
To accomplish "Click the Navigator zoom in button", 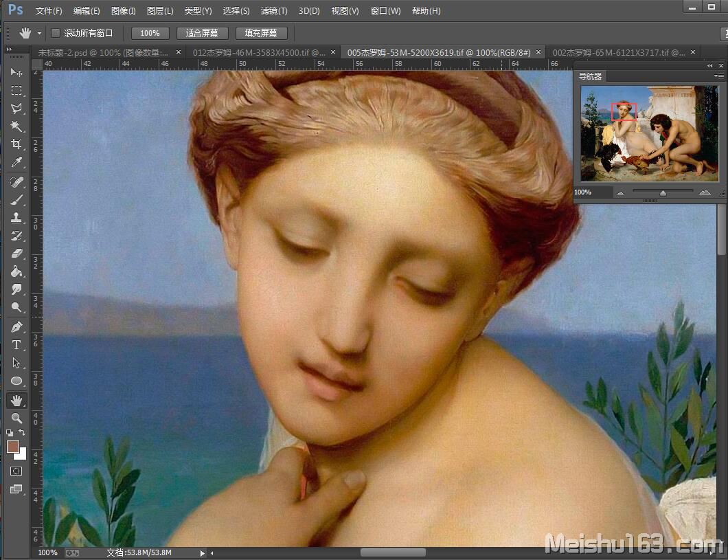I will pyautogui.click(x=705, y=192).
